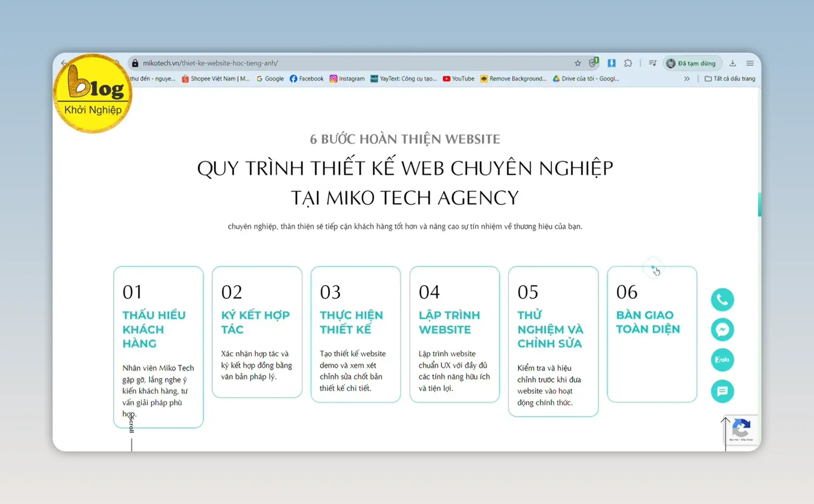Click the blue download extension icon
The width and height of the screenshot is (814, 504).
[611, 63]
